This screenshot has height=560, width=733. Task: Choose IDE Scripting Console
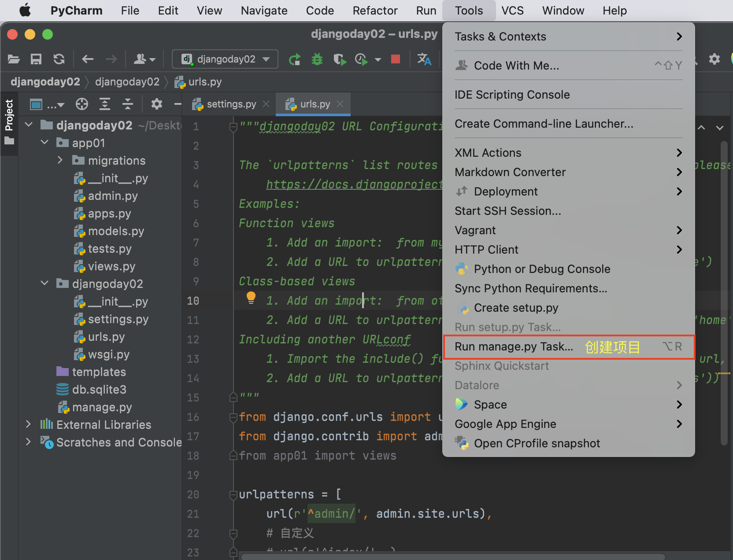tap(568, 95)
